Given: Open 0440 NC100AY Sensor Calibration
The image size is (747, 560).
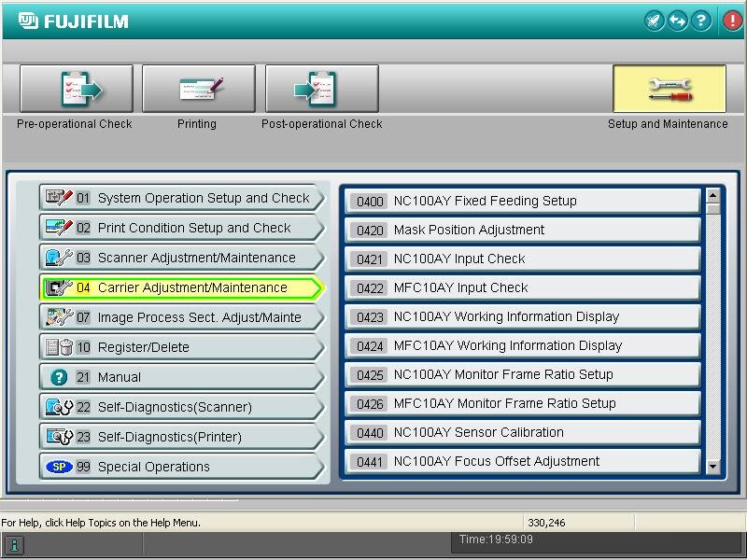Looking at the screenshot, I should [x=523, y=432].
